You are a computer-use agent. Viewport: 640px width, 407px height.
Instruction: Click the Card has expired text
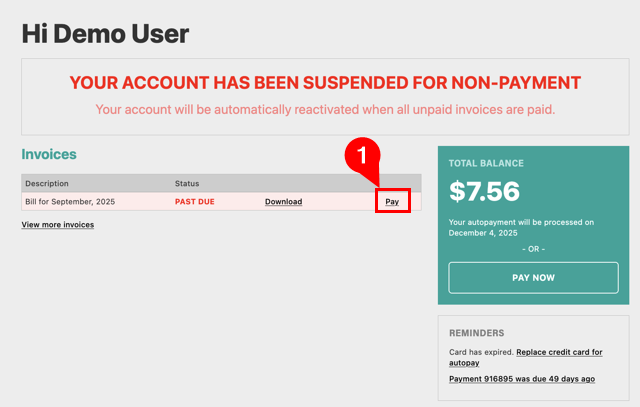click(481, 352)
